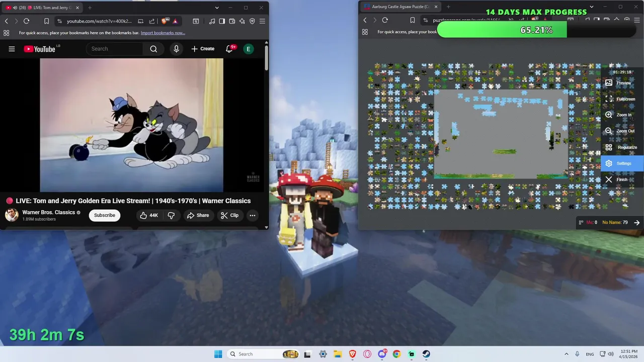Image resolution: width=644 pixels, height=362 pixels.
Task: Click the YouTube search magnifier button
Action: point(153,49)
